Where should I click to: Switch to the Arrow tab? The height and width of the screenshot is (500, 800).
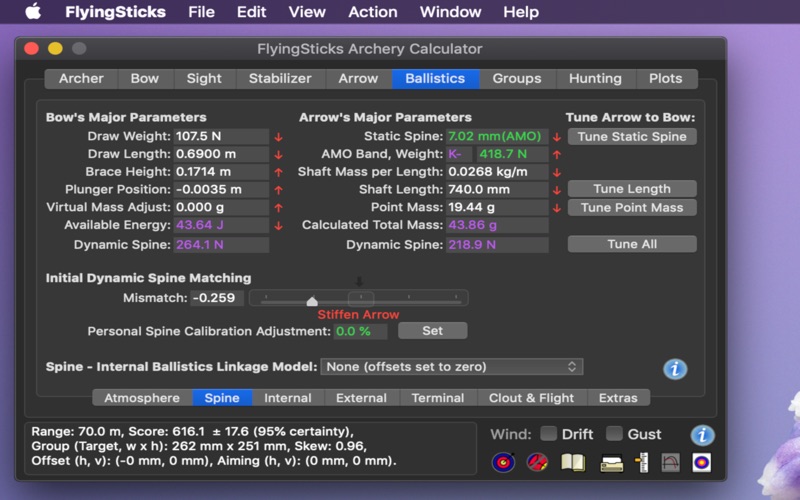pos(358,79)
